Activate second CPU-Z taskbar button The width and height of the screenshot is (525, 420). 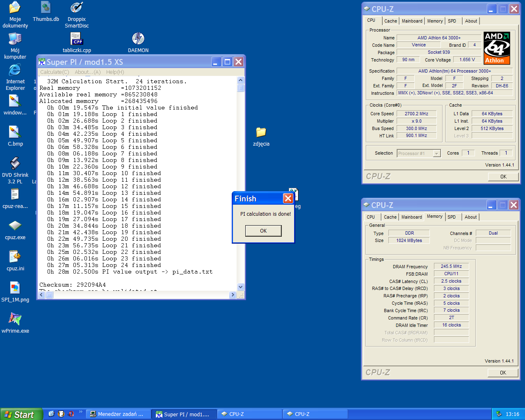(315, 414)
